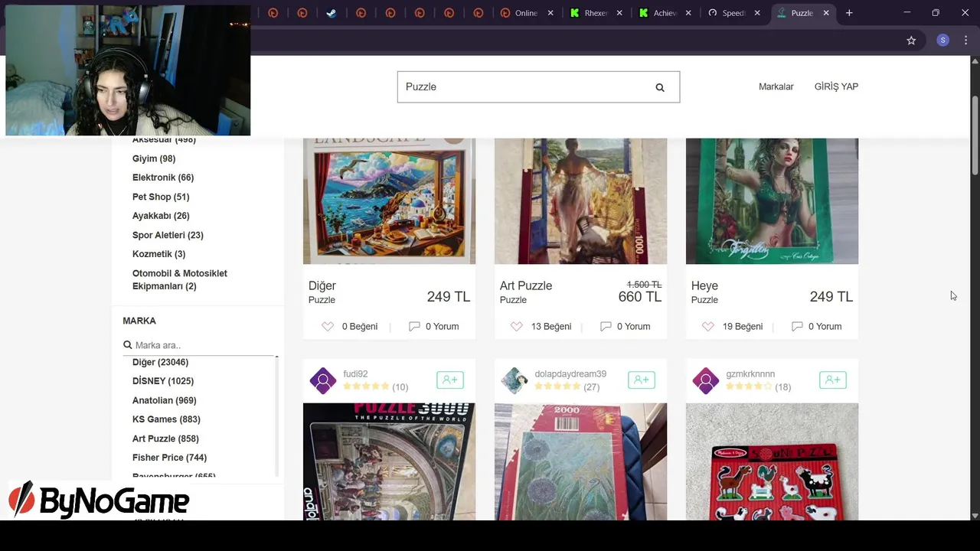Filter by Kozmetik (3) category
980x551 pixels.
point(158,254)
